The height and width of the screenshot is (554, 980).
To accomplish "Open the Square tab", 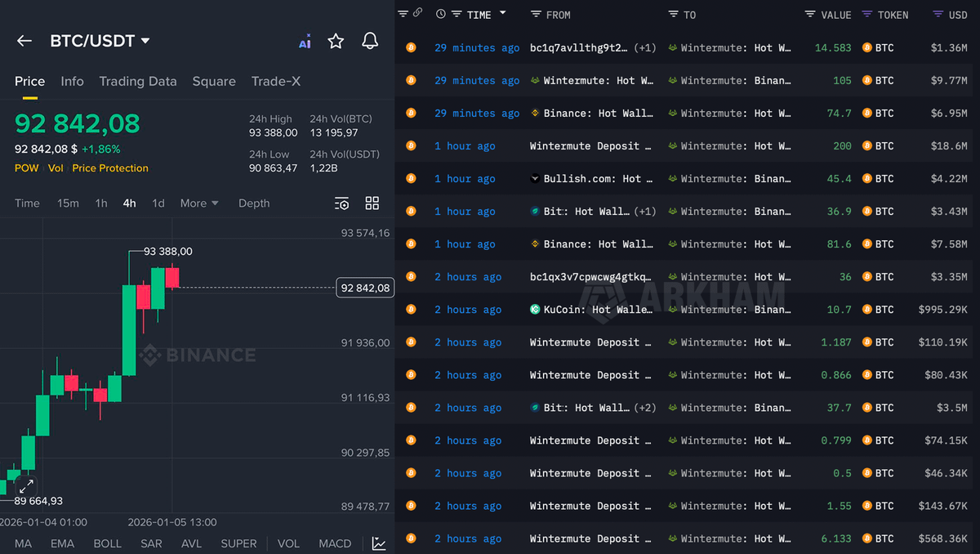I will [x=213, y=81].
